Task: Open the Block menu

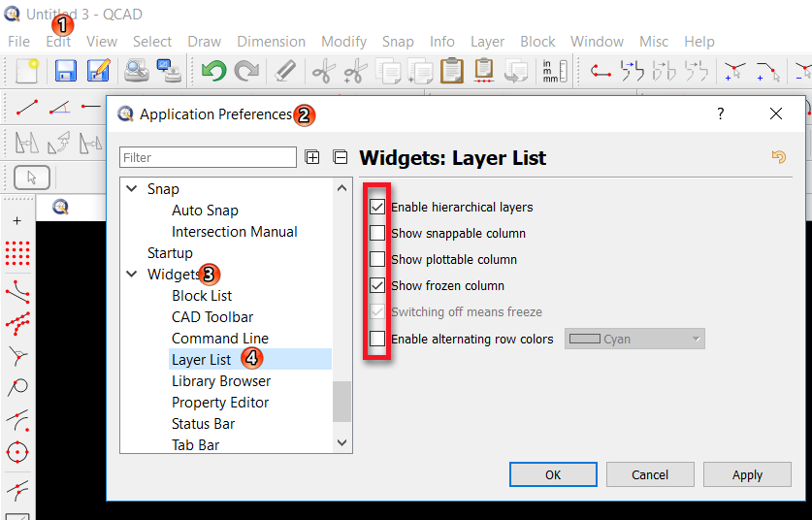Action: (538, 42)
